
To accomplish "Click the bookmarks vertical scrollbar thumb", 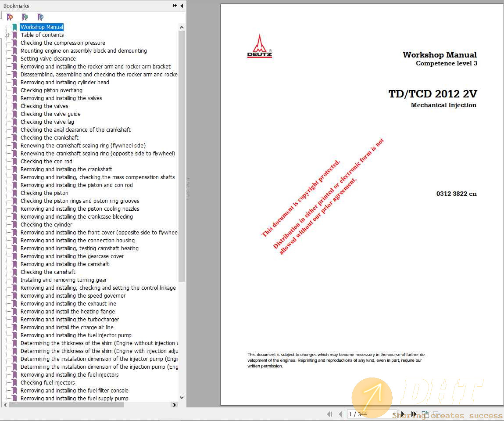I will click(x=182, y=156).
